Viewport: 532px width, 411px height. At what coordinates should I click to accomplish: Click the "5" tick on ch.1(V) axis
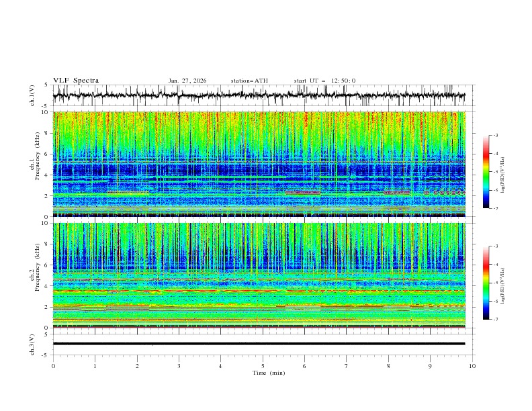click(x=46, y=85)
